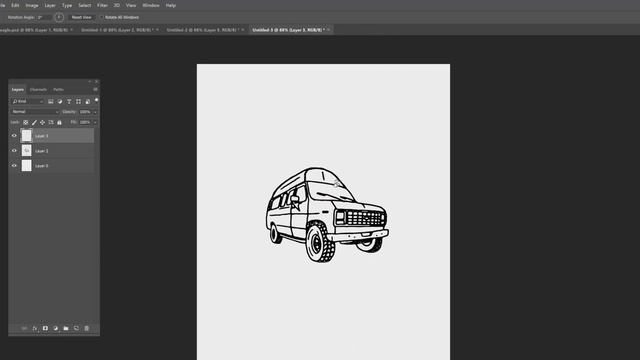Image resolution: width=640 pixels, height=360 pixels.
Task: Filter layers by smart objects icon
Action: coord(87,101)
